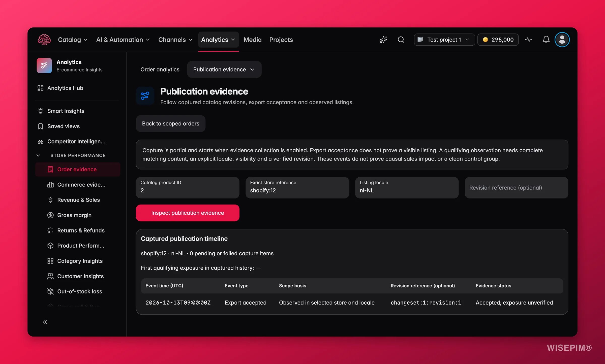Click the coin credits balance 295,000
605x364 pixels.
498,40
